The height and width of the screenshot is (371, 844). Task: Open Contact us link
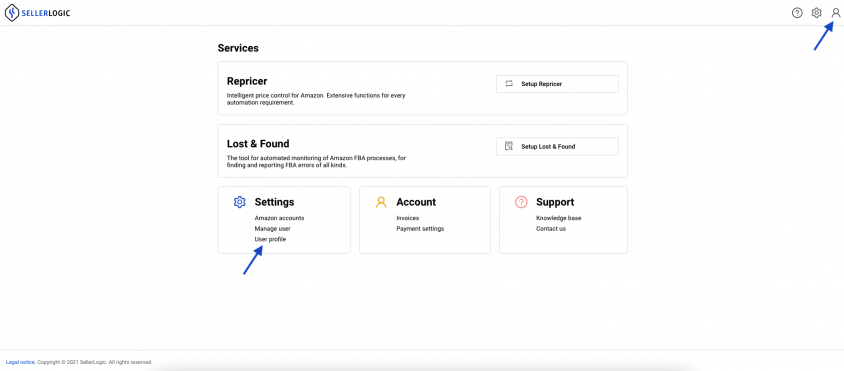pos(551,229)
